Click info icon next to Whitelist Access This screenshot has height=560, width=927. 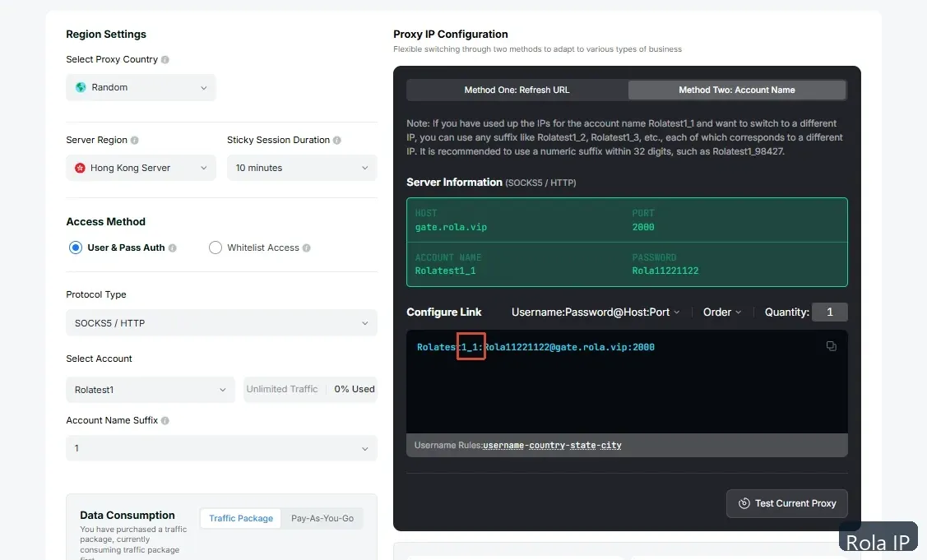306,248
